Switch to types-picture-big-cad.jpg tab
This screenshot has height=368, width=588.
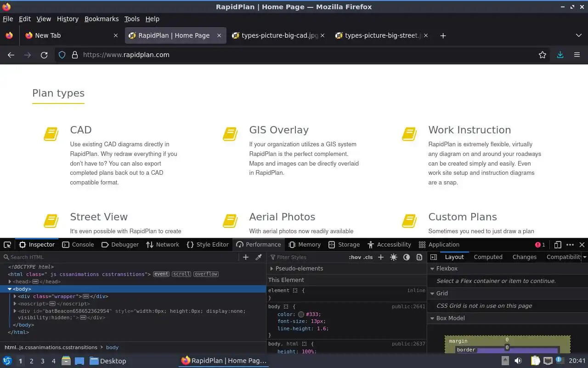279,35
